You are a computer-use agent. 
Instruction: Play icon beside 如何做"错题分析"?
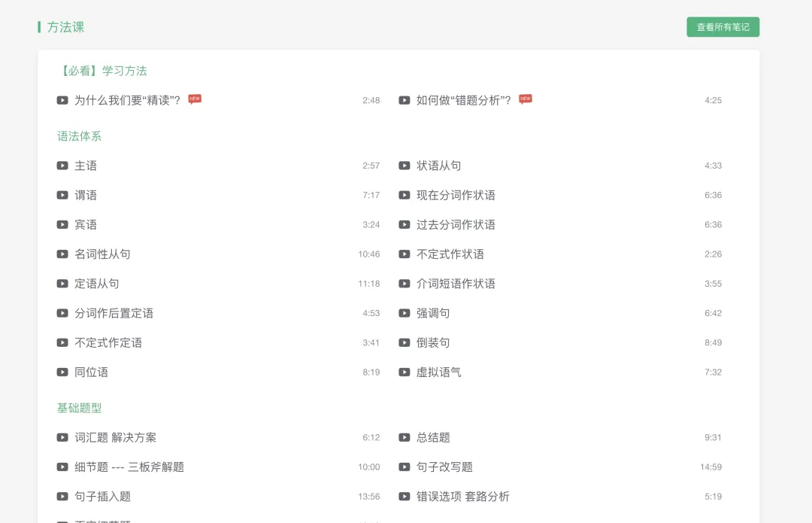click(x=404, y=100)
